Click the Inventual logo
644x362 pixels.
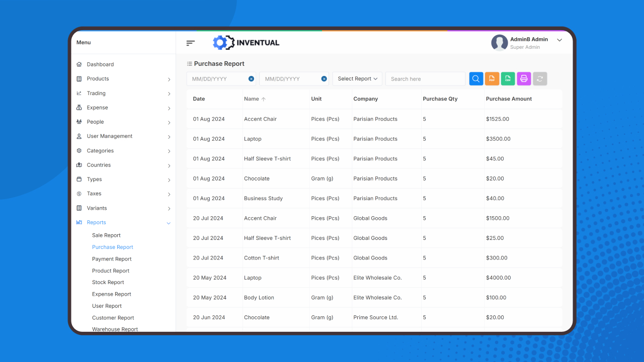246,43
